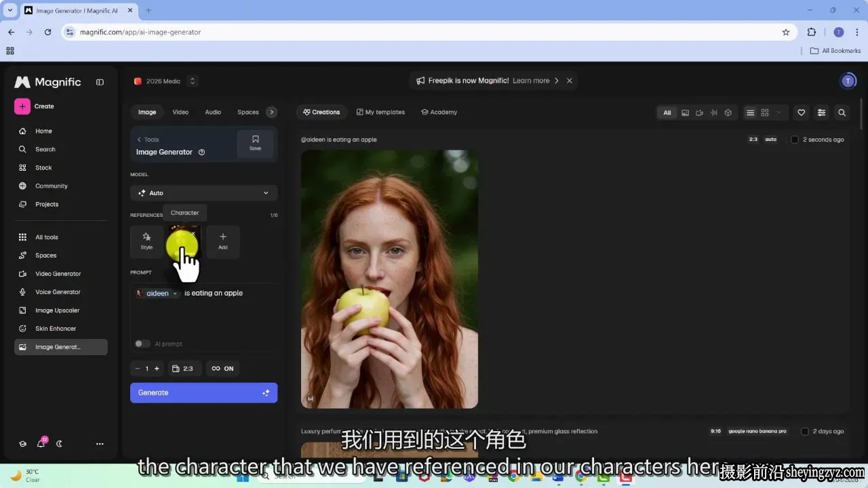Select the checkbox beside 2 days ago
Screen dimensions: 868x488
[x=805, y=431]
